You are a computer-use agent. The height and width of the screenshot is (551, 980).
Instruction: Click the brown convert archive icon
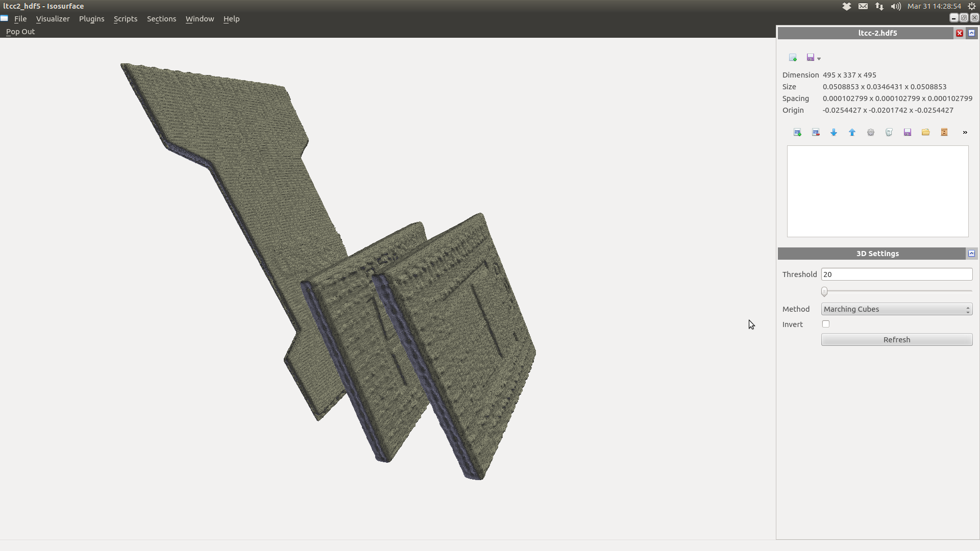click(944, 133)
